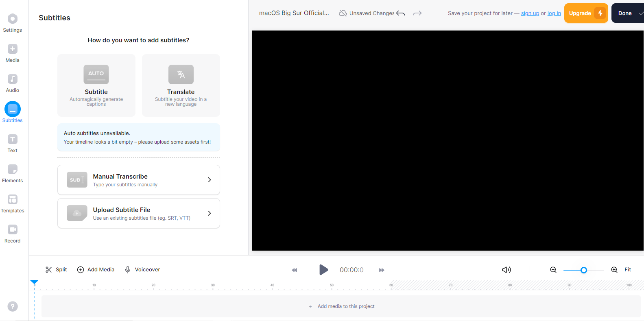Open the Templates panel icon
This screenshot has width=644, height=321.
pos(13,199)
